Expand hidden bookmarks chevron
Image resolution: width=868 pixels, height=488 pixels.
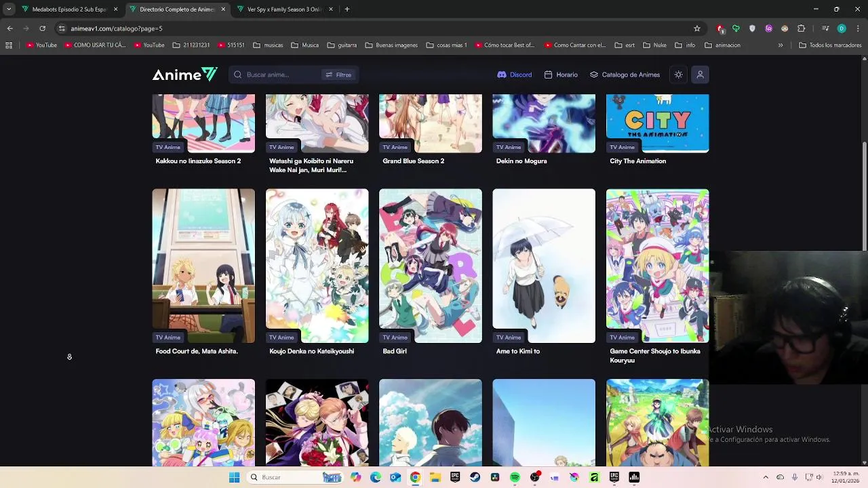tap(781, 45)
